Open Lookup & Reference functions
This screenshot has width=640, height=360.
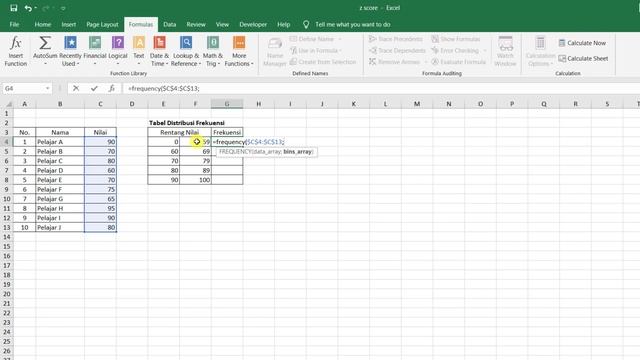185,51
